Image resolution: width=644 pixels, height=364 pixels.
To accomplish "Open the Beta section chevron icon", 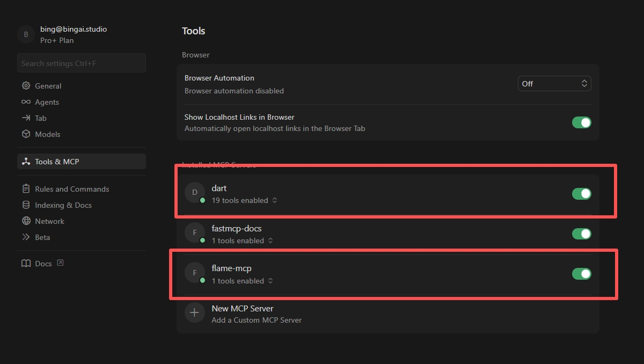I will (26, 237).
